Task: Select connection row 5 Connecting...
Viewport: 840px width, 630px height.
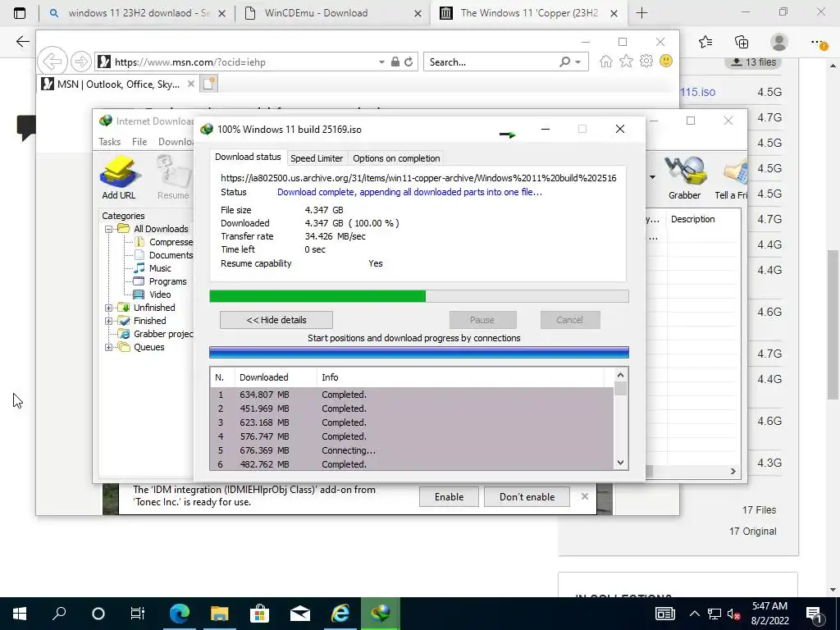Action: pyautogui.click(x=412, y=450)
